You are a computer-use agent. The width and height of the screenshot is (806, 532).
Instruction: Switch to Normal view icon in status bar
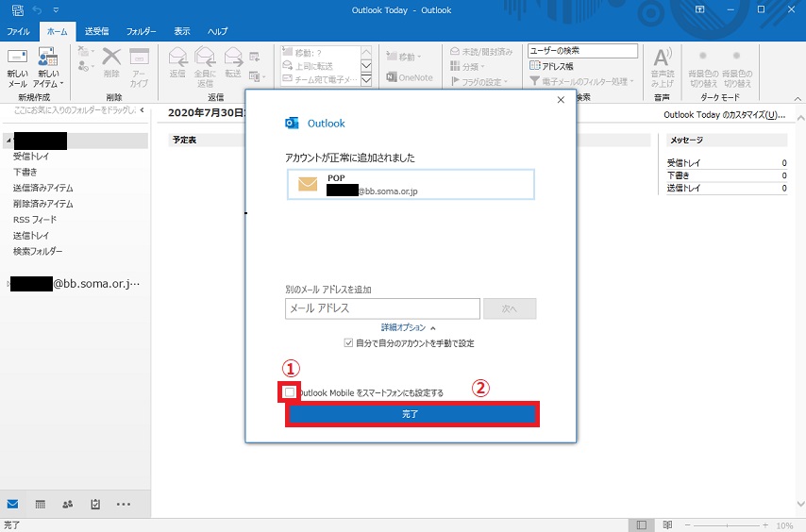point(641,524)
